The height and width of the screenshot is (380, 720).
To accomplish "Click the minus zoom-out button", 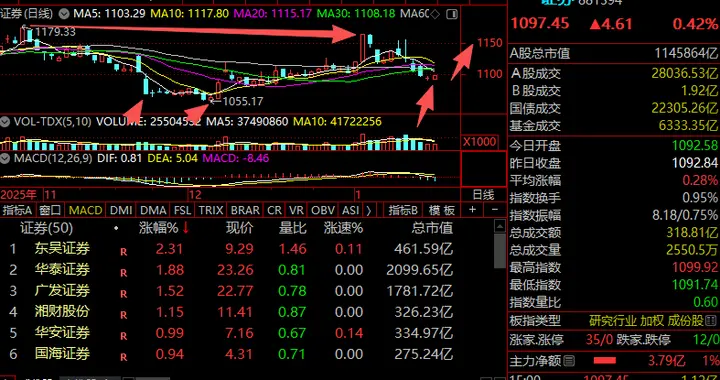I will coord(495,210).
